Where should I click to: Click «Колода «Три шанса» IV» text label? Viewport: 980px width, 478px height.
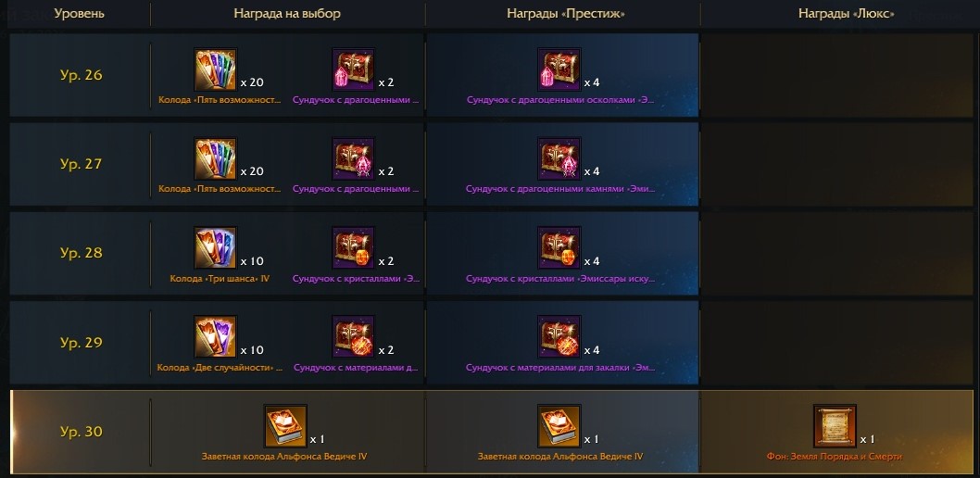point(220,279)
